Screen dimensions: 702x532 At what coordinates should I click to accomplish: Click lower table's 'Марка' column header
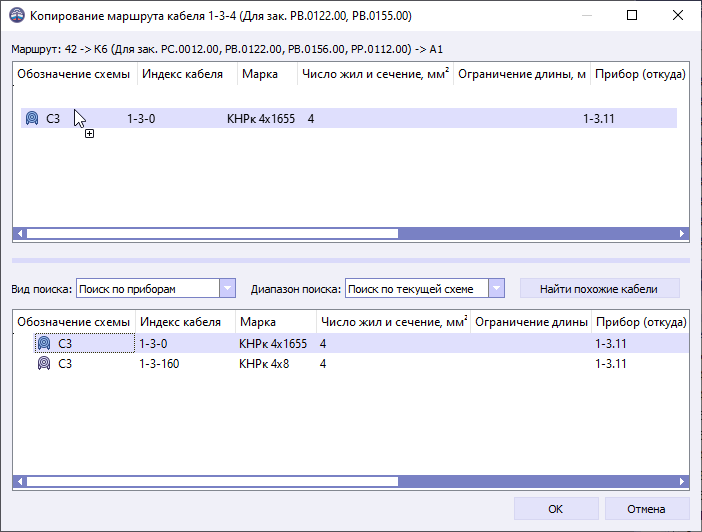point(276,322)
